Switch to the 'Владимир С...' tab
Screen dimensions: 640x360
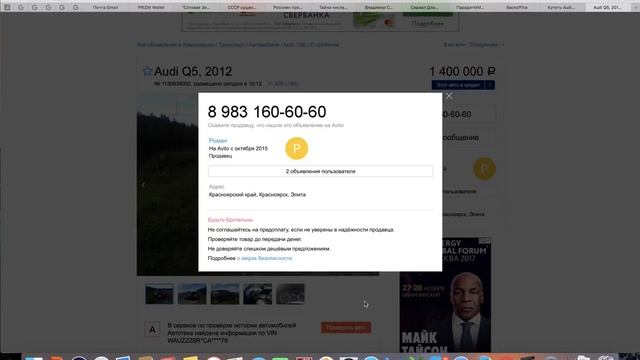pyautogui.click(x=379, y=7)
